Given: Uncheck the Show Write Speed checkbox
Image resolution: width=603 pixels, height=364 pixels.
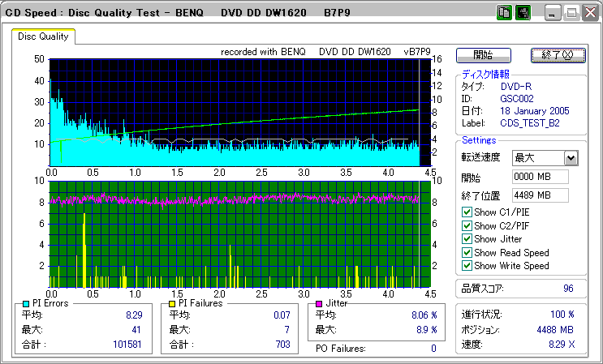Looking at the screenshot, I should click(467, 265).
